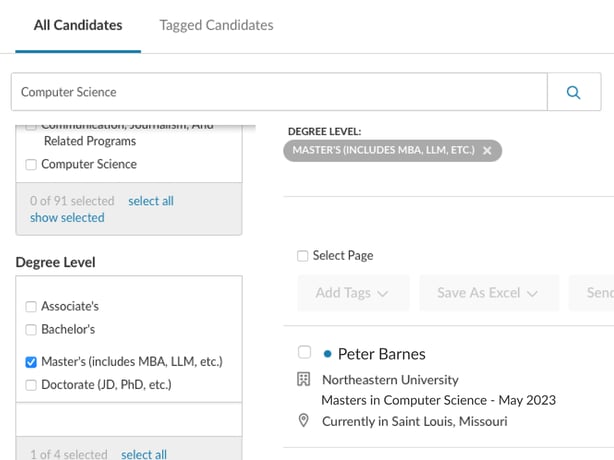Viewport: 614px width, 460px height.
Task: Check the Doctorate (JD, PhD) checkbox
Action: coord(31,385)
